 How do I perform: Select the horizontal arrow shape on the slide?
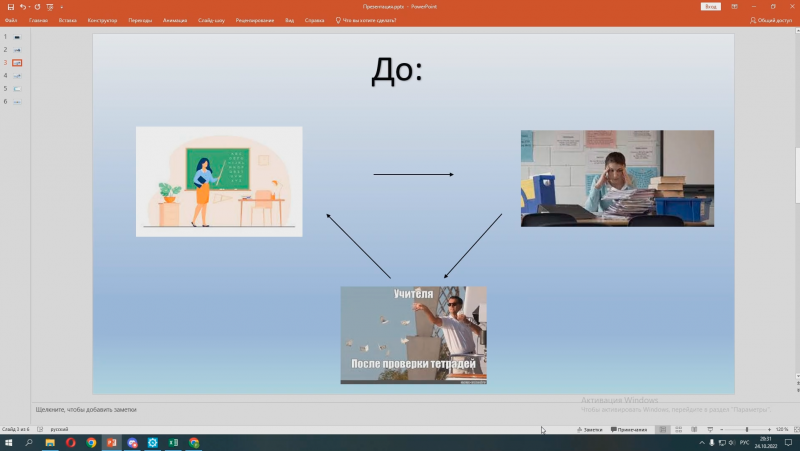pos(413,174)
